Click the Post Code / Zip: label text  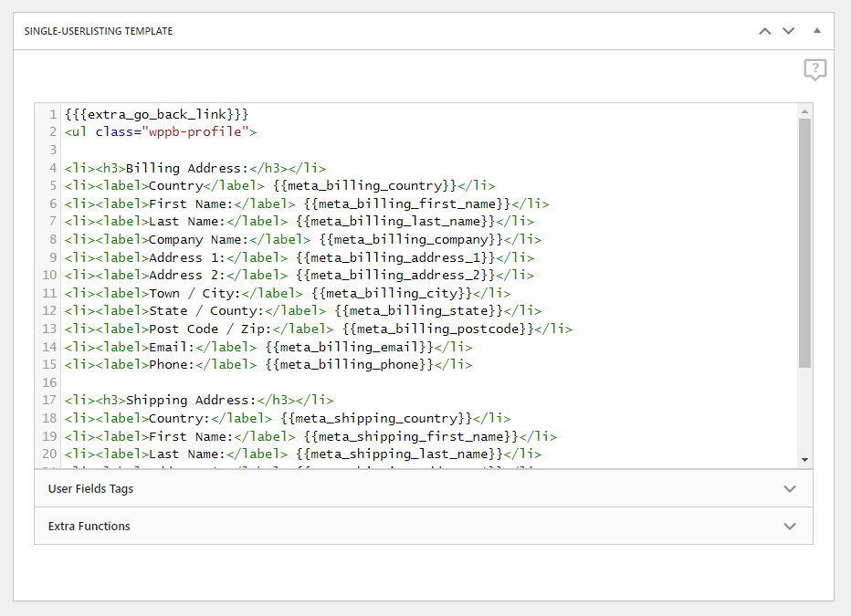pos(211,329)
